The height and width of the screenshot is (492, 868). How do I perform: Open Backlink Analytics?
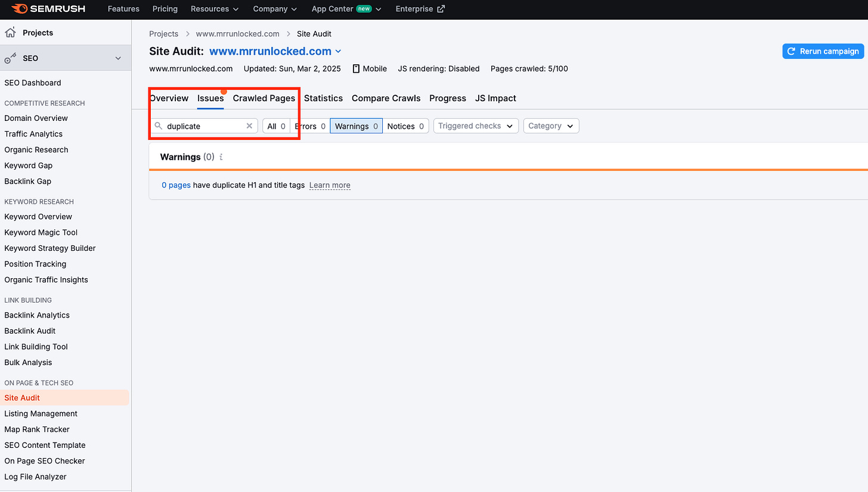tap(37, 315)
